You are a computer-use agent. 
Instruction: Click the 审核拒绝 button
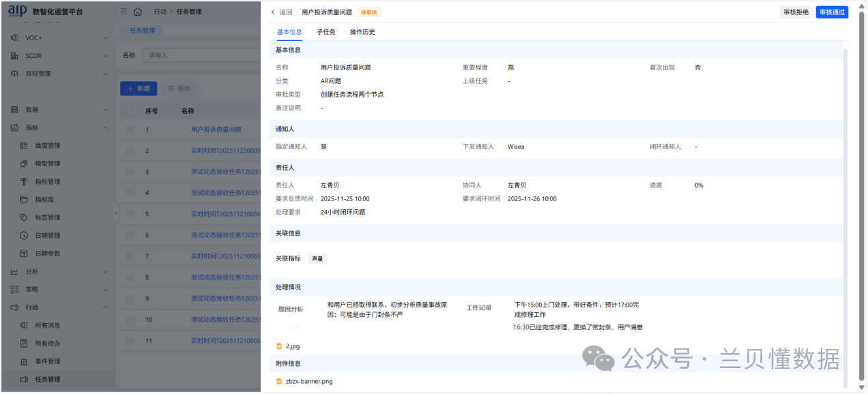(x=796, y=12)
